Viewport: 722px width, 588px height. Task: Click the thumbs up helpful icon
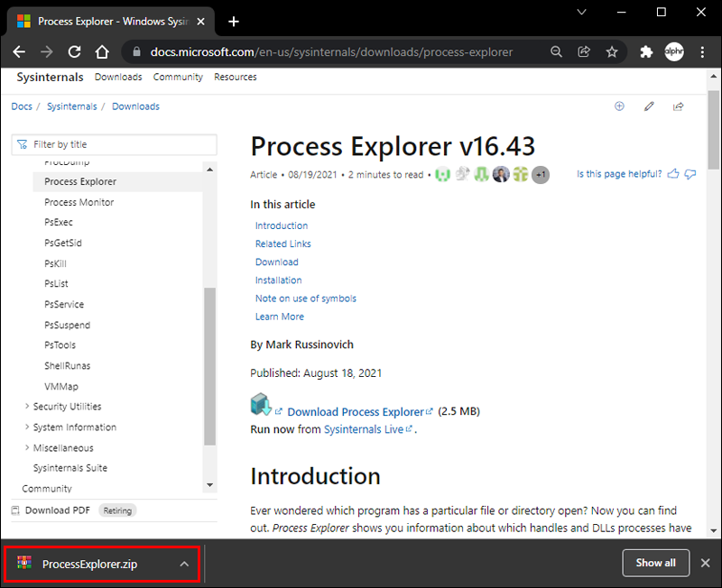[672, 174]
